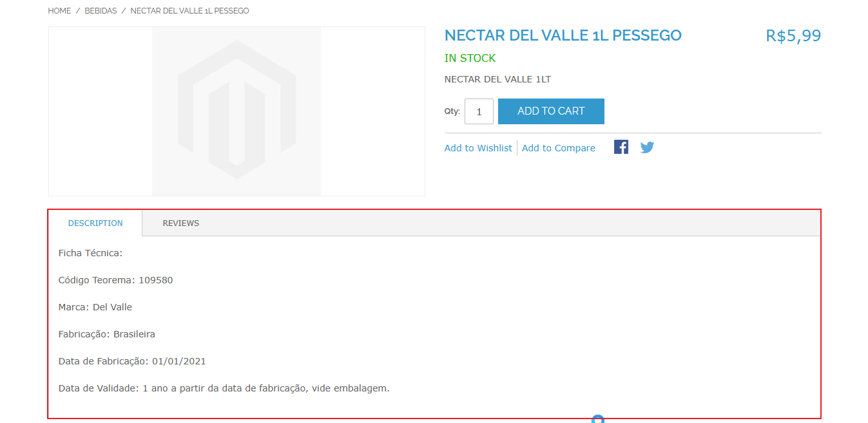This screenshot has height=423, width=868.
Task: Focus the Qty quantity input field
Action: click(x=479, y=111)
